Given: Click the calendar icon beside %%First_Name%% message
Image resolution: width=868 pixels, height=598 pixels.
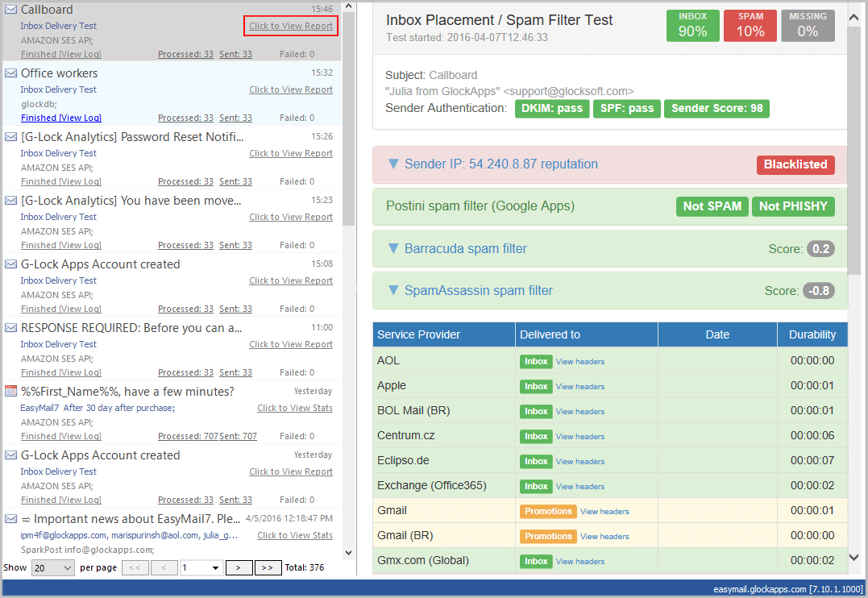Looking at the screenshot, I should click(x=10, y=392).
